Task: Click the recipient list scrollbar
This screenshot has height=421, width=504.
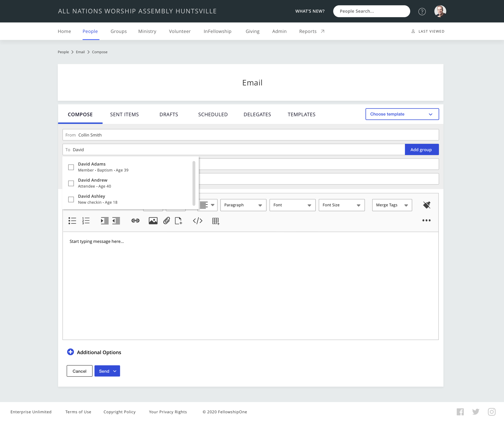Action: point(194,184)
